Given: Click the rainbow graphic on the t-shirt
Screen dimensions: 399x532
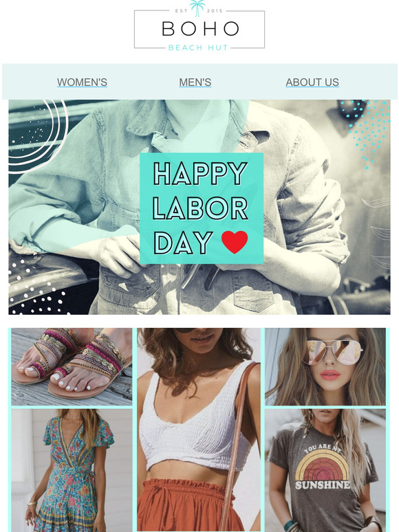Looking at the screenshot, I should [322, 466].
